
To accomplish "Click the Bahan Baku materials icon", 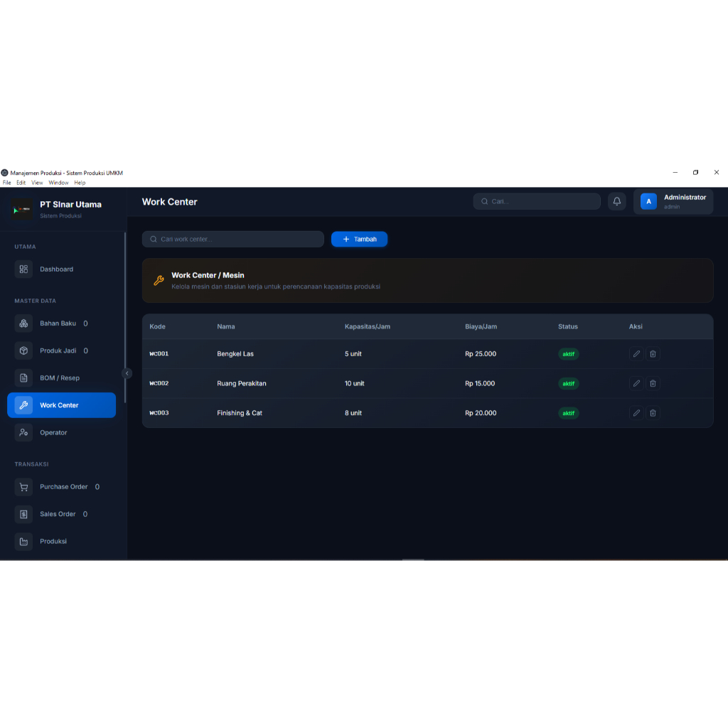I will [x=23, y=323].
